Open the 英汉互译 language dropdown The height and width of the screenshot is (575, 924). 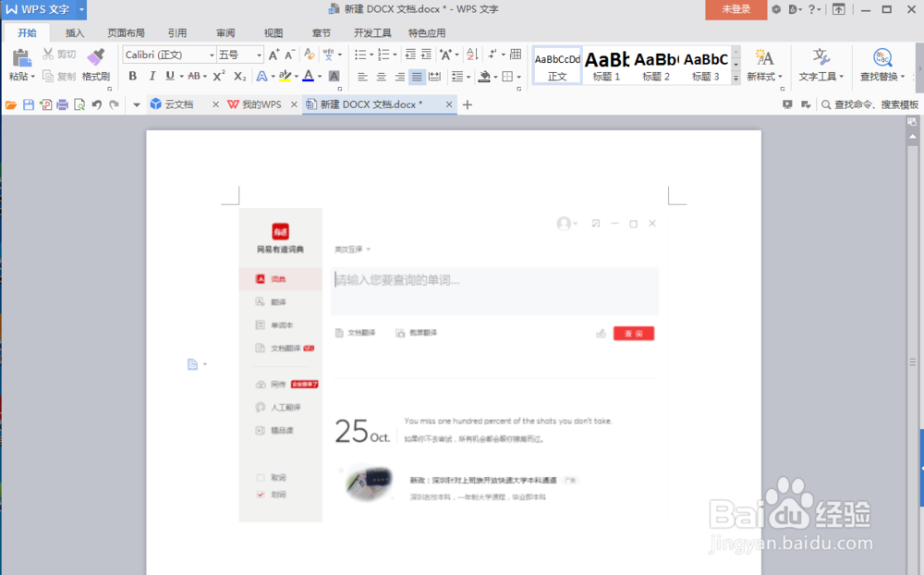tap(348, 250)
